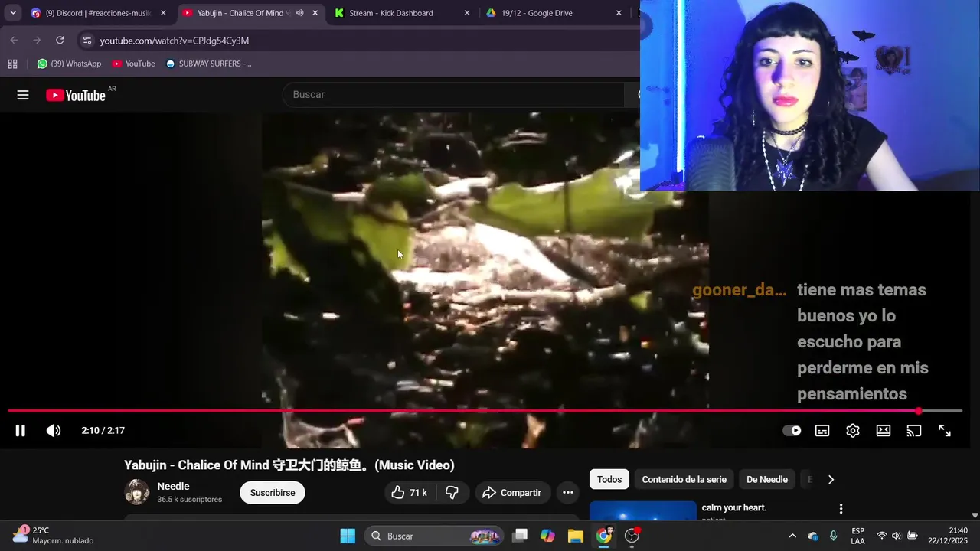Image resolution: width=980 pixels, height=551 pixels.
Task: Close the Discord browser tab
Action: pos(163,13)
